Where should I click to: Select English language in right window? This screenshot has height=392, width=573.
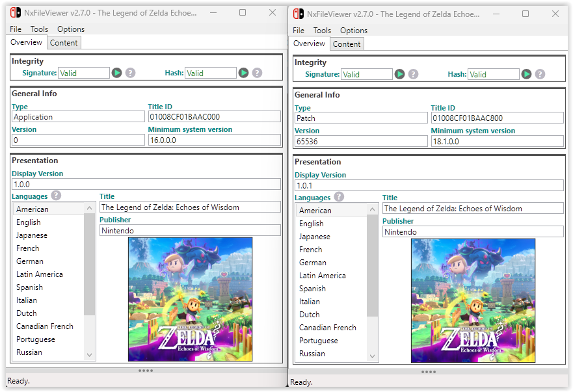point(332,224)
